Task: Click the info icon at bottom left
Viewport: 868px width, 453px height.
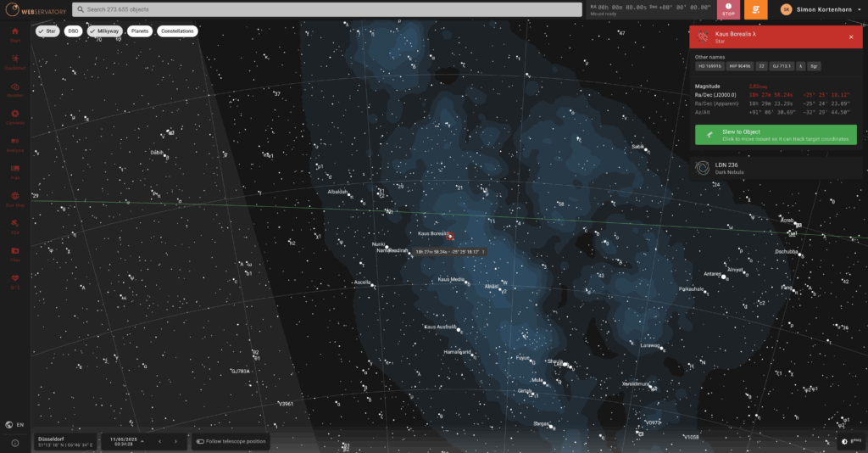Action: [x=15, y=443]
